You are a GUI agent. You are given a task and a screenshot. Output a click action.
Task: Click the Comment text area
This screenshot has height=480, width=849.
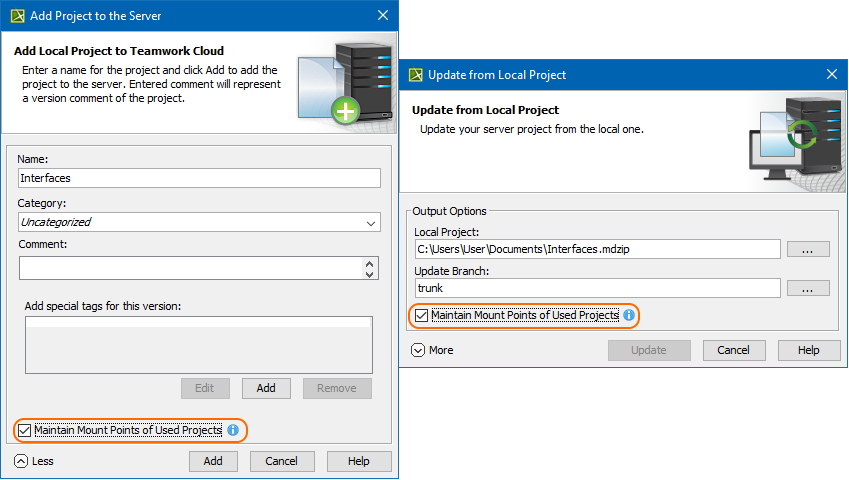tap(190, 268)
